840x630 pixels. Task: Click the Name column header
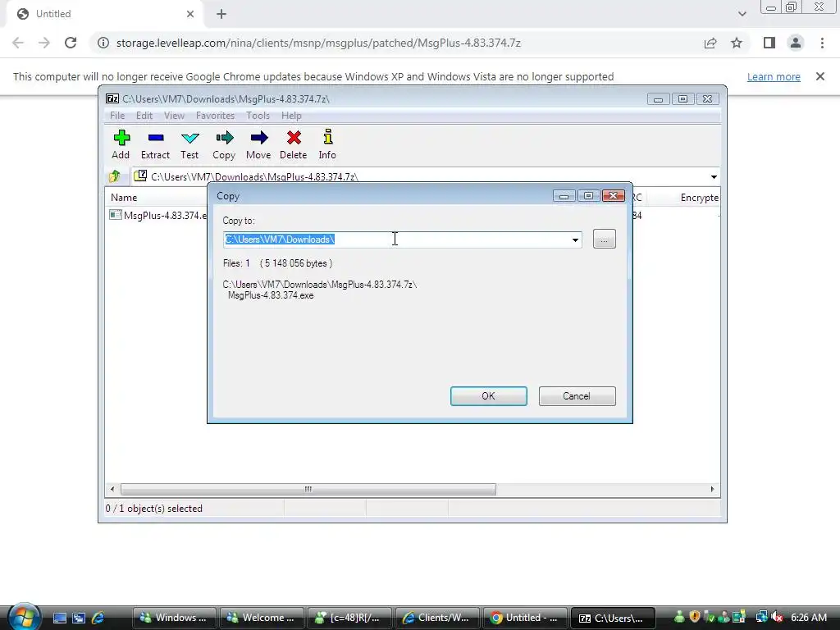pos(124,198)
